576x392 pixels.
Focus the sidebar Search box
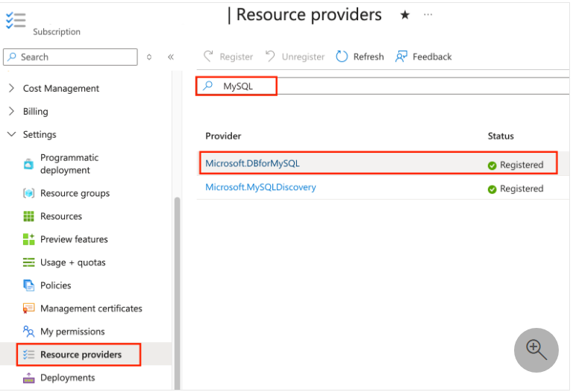[71, 57]
